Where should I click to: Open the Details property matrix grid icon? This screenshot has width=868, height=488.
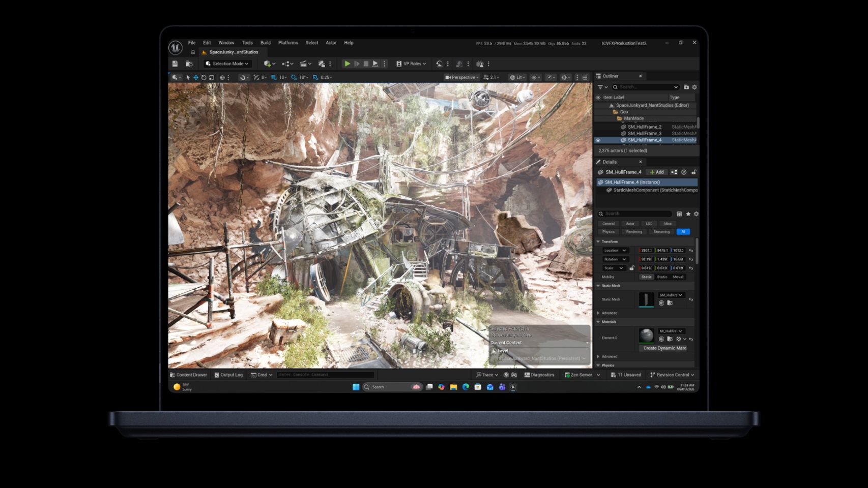click(679, 213)
